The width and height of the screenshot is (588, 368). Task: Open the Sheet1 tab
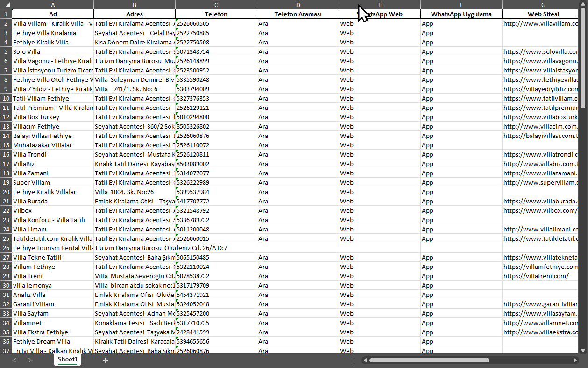point(67,360)
